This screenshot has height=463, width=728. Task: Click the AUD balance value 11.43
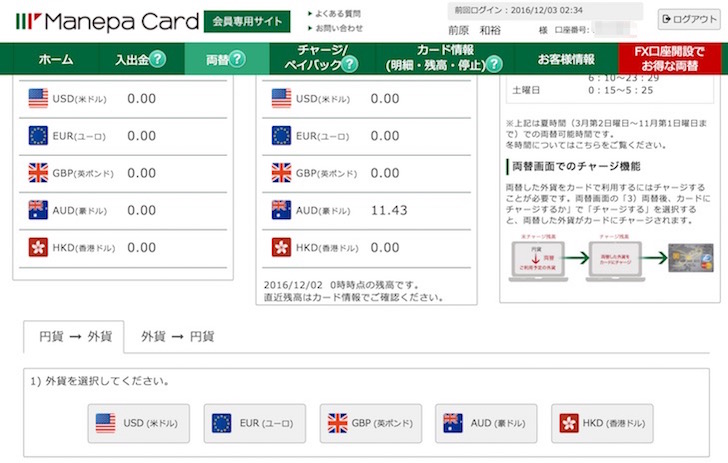coord(389,210)
